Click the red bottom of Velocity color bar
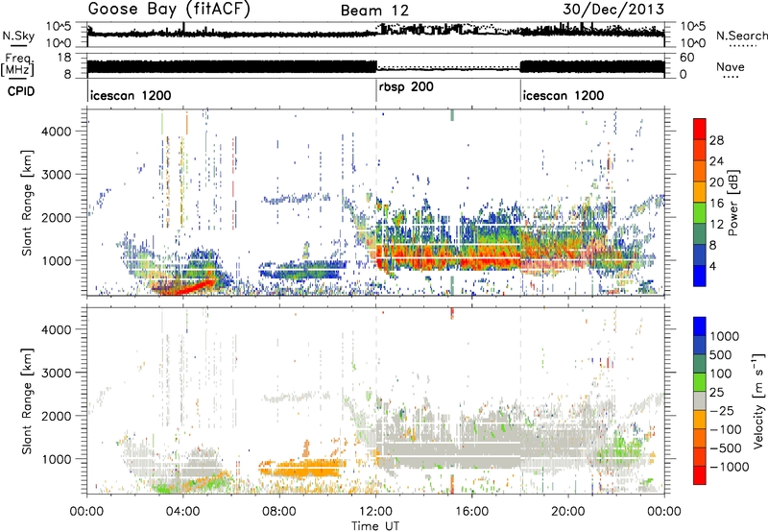 [700, 475]
